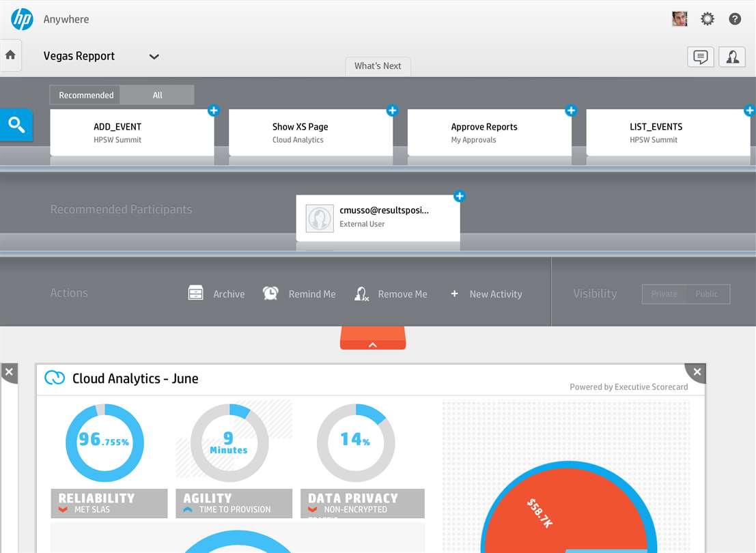Screen dimensions: 756x553
Task: Select cmusso@resultsposi... external user card
Action: [x=378, y=218]
